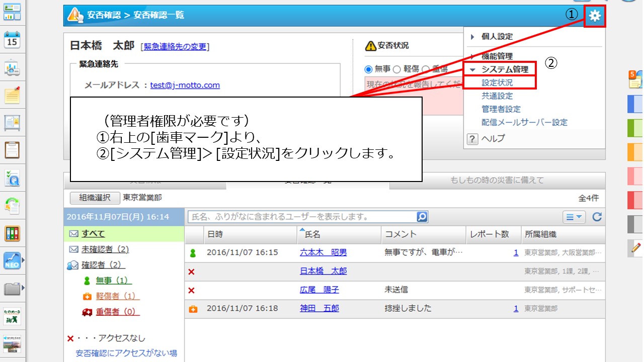Image resolution: width=644 pixels, height=362 pixels.
Task: Filter list by 確認者 (2)
Action: coord(103,265)
